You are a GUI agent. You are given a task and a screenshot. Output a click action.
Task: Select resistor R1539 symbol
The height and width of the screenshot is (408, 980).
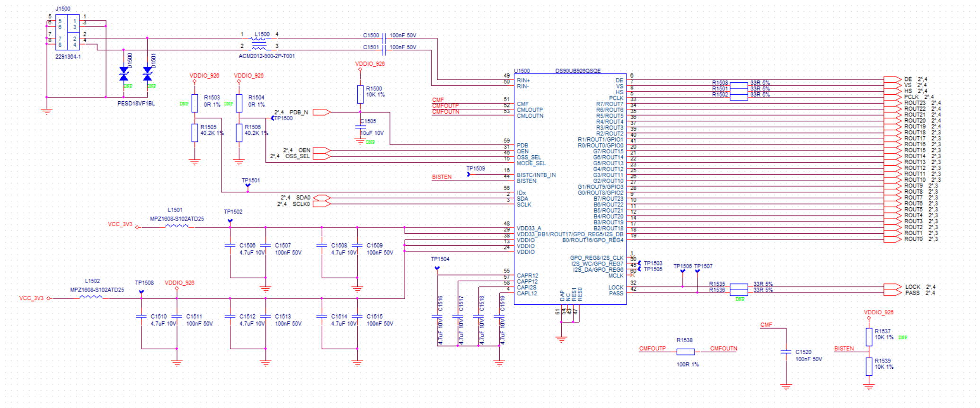(869, 366)
